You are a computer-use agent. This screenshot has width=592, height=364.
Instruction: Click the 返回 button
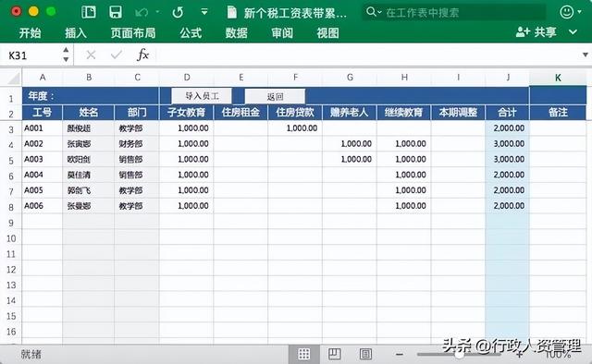(275, 97)
